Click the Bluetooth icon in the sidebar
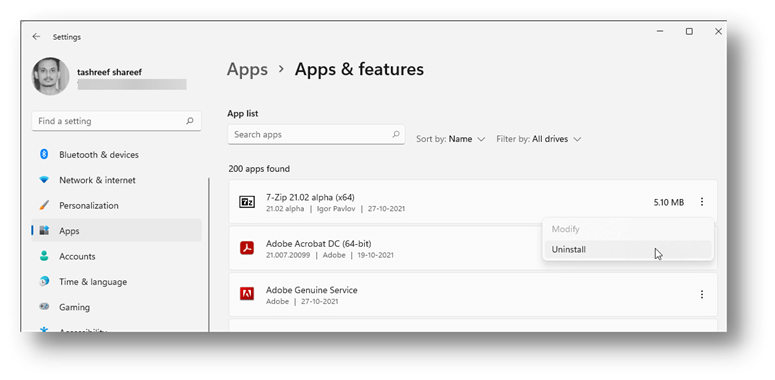This screenshot has width=775, height=380. 43,155
